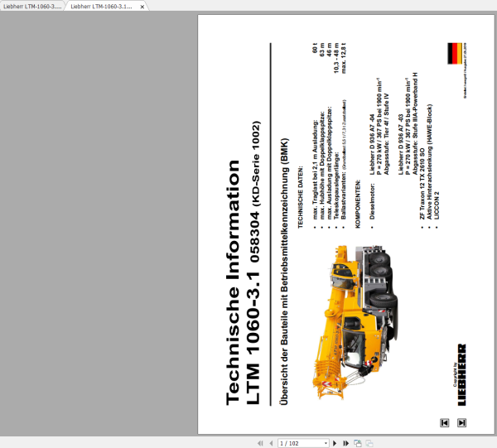Click the 'Technische Information' heading
This screenshot has height=448, width=497.
pos(233,282)
